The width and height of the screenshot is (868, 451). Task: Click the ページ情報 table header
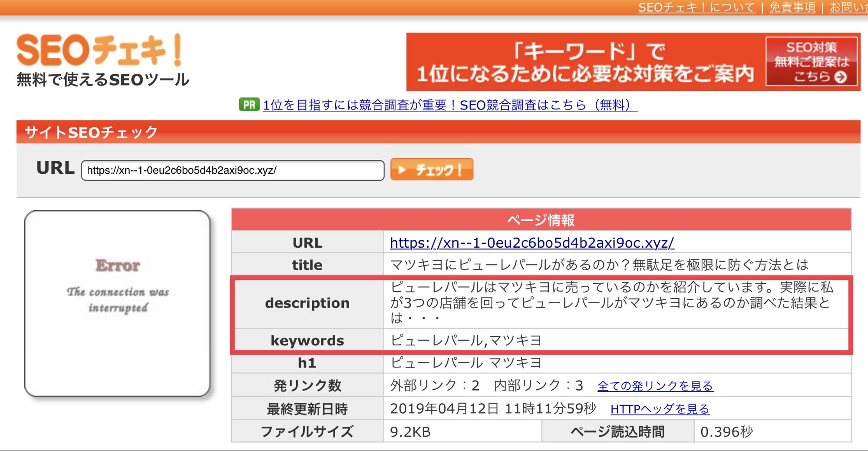(x=541, y=220)
